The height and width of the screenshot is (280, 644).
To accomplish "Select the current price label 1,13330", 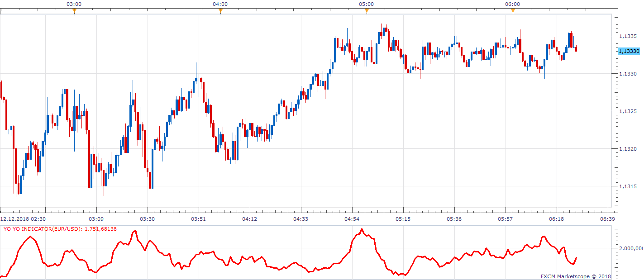I will coord(629,52).
